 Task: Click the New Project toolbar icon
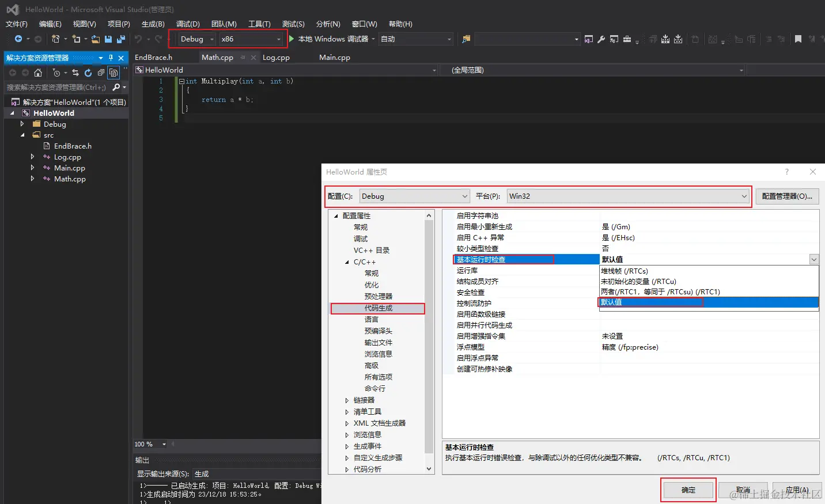point(55,39)
